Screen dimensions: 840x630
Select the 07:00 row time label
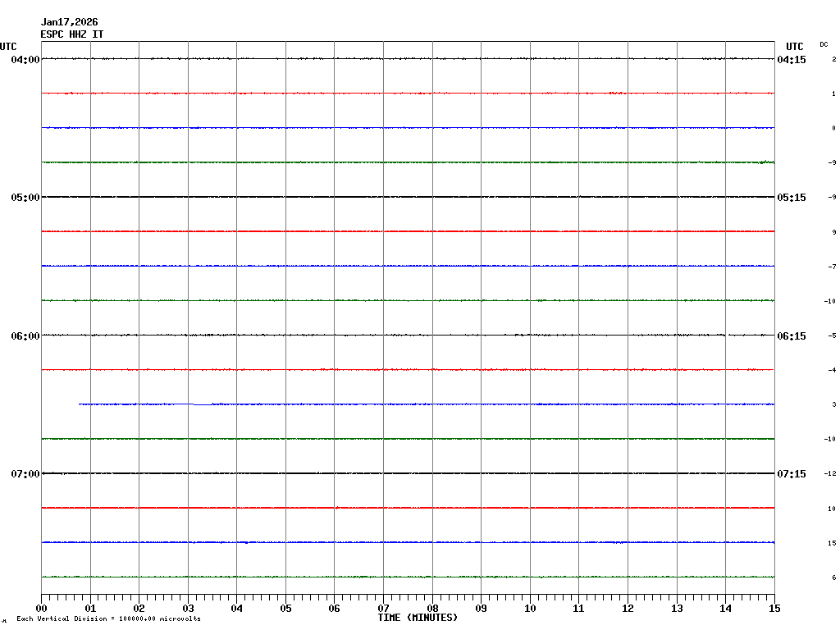click(x=25, y=474)
